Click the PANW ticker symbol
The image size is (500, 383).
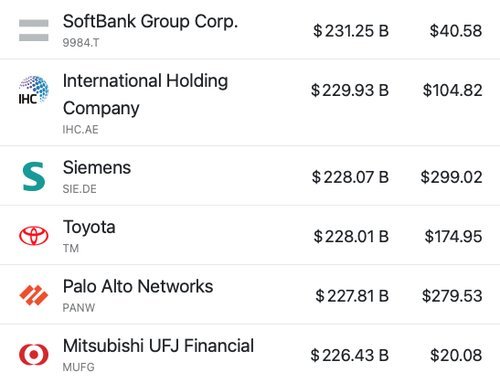tap(79, 307)
